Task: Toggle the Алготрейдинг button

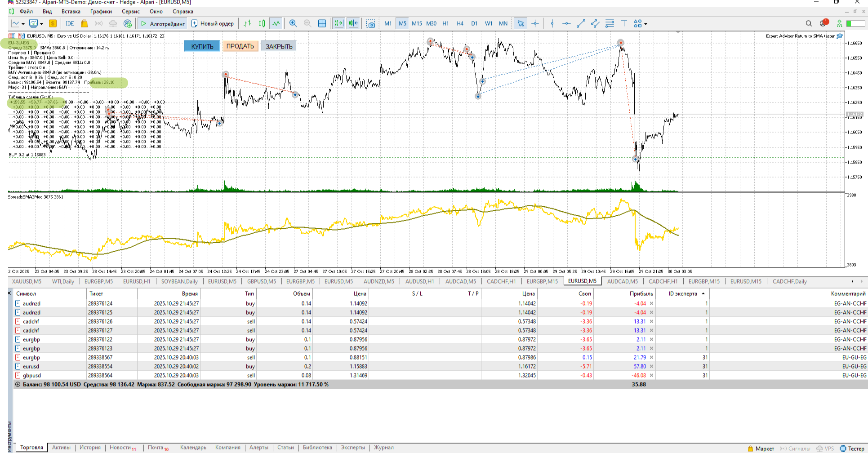Action: pos(162,23)
